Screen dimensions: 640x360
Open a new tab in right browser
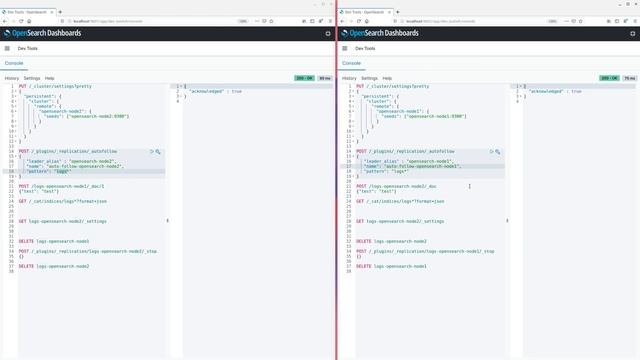click(398, 12)
